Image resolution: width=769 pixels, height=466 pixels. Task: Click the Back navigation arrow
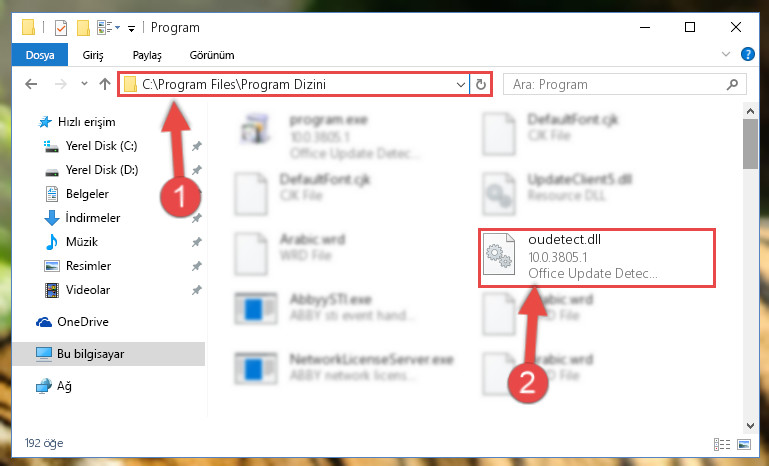click(31, 84)
